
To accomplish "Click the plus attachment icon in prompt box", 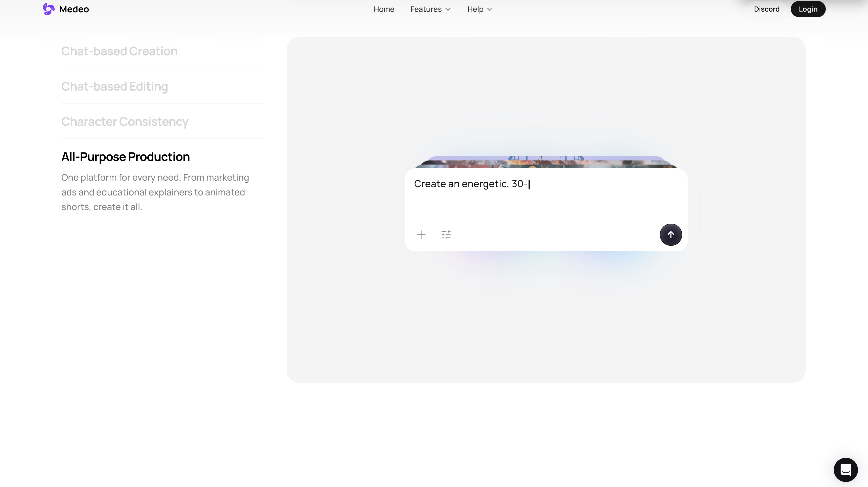I will [421, 234].
